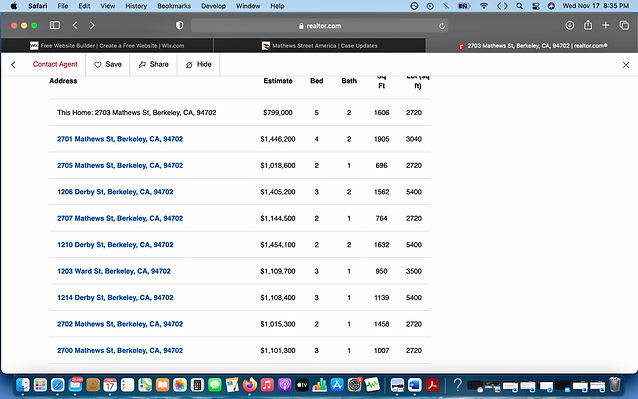
Task: Open Maps from the Dock
Action: click(145, 385)
